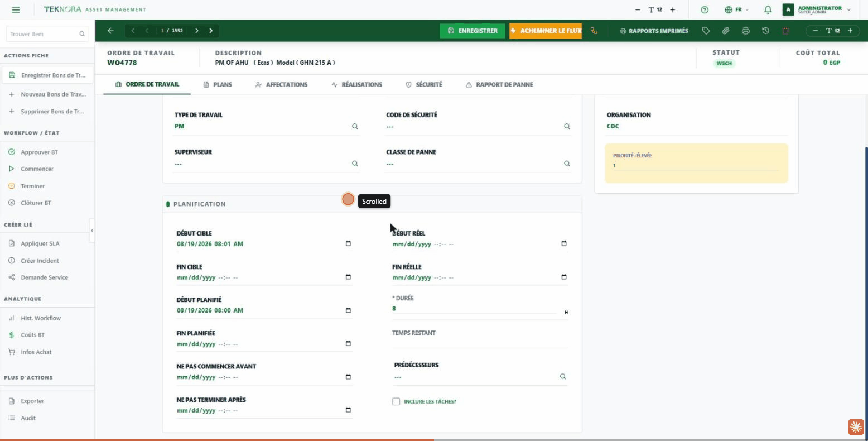
Task: Open Type de travail lookup search
Action: pyautogui.click(x=355, y=127)
